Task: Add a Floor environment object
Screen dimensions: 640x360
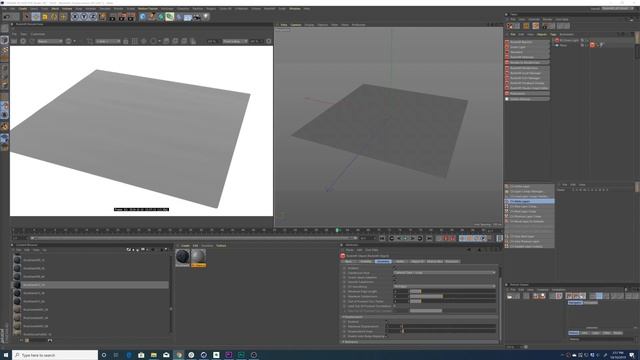Action: [x=188, y=17]
